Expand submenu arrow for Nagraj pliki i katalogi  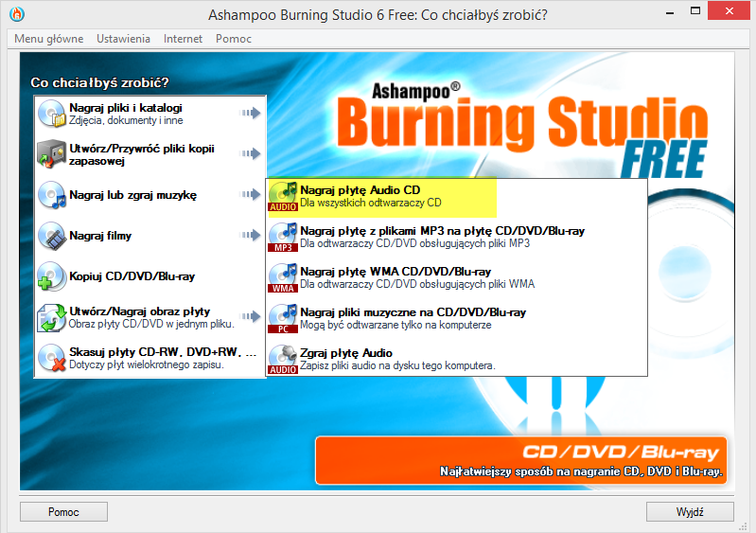[250, 113]
